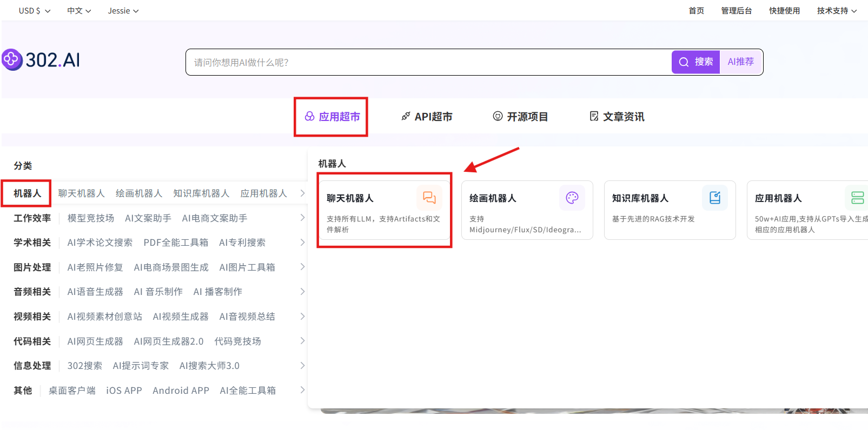Expand the 技术支持 dropdown menu
The image size is (868, 430).
[x=837, y=11]
